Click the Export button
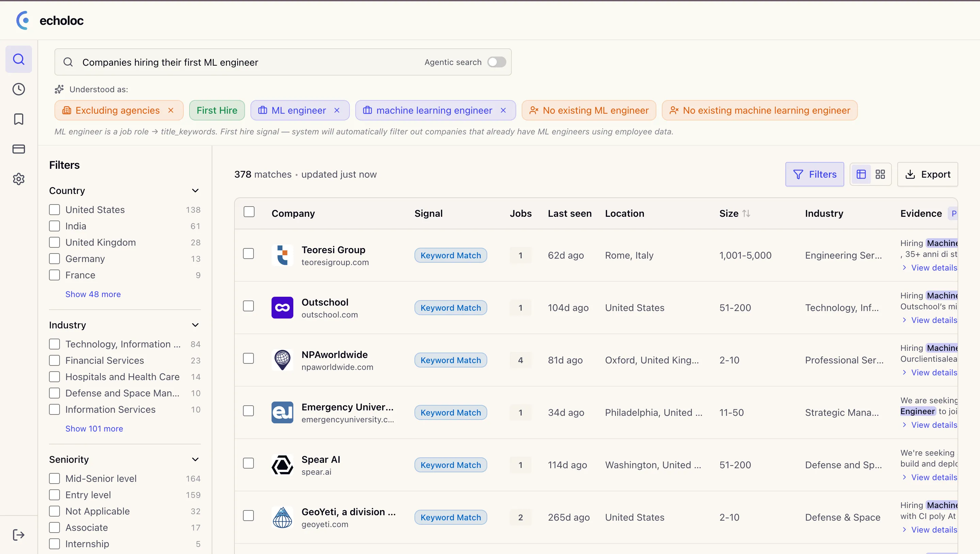 (928, 174)
